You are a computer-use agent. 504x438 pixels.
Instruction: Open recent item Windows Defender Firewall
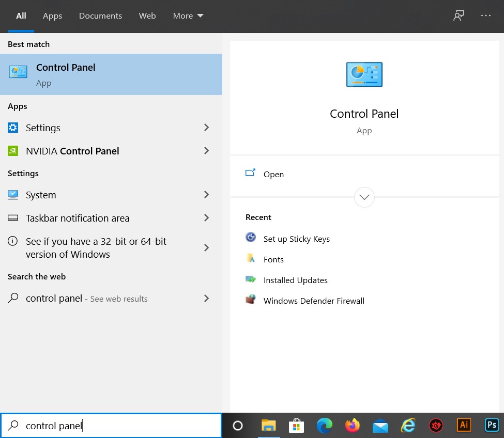313,301
